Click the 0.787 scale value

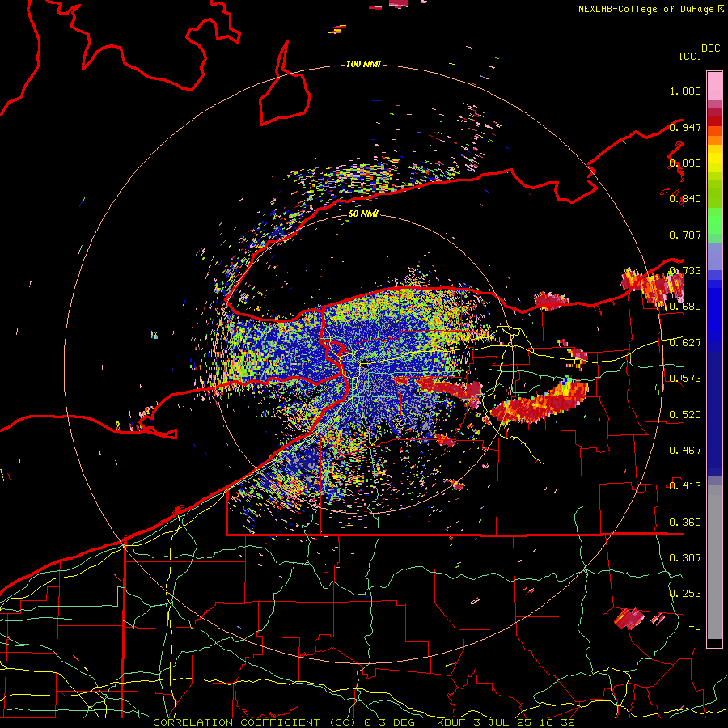click(685, 235)
